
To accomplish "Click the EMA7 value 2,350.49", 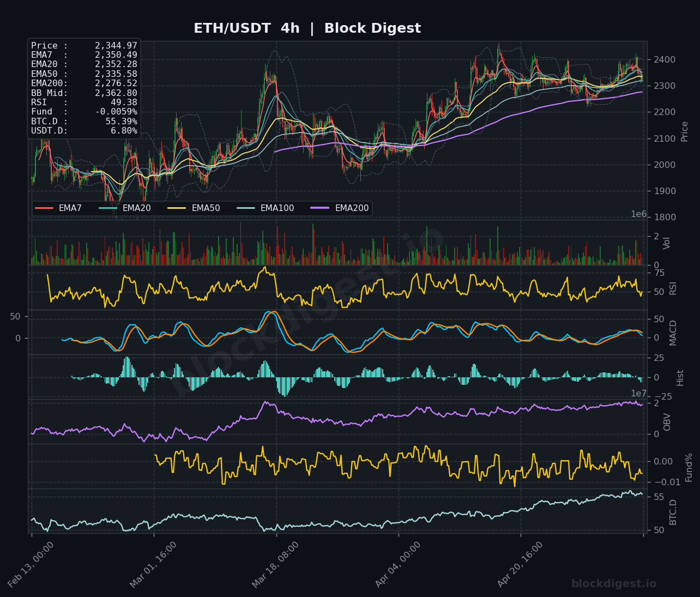I will click(116, 55).
